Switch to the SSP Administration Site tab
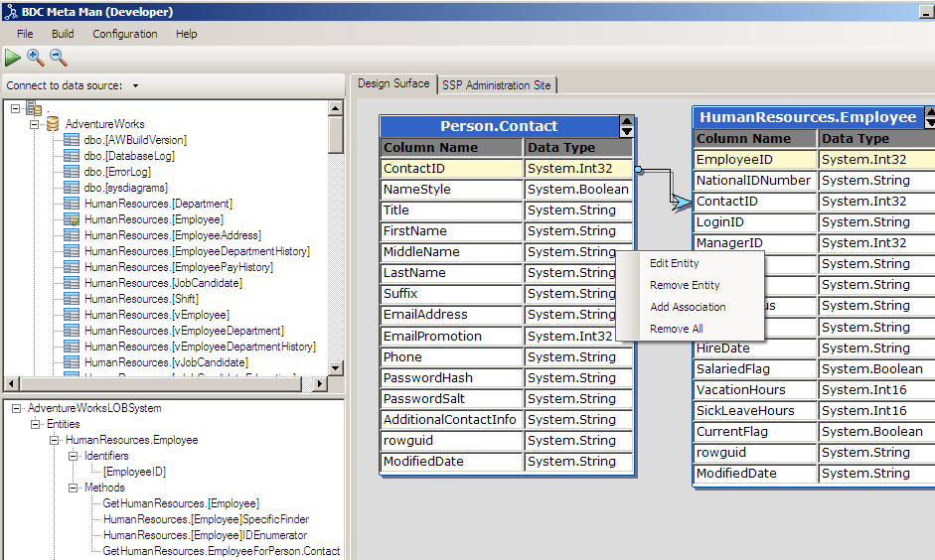The image size is (935, 560). click(496, 85)
